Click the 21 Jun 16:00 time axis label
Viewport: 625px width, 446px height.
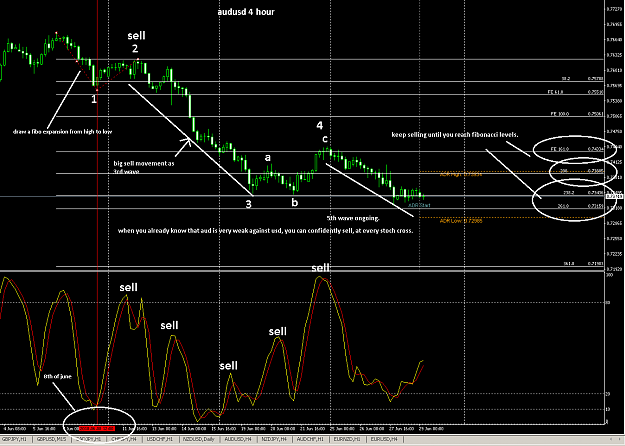click(x=312, y=429)
